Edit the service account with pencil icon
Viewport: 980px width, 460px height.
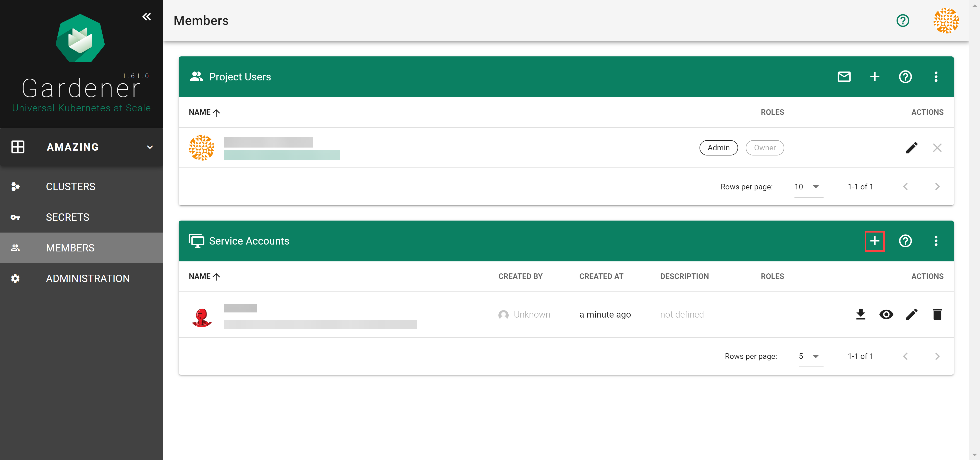pyautogui.click(x=912, y=315)
